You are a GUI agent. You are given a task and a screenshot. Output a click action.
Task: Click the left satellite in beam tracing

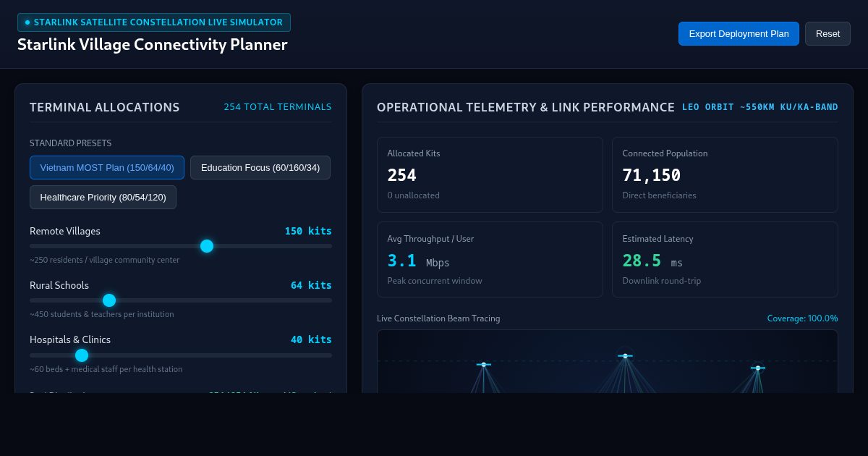[x=484, y=365]
